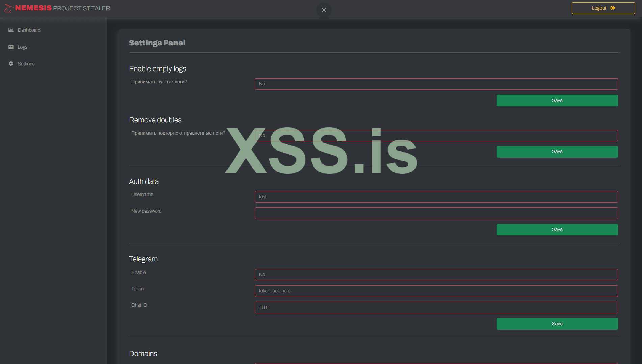Click the Token label
642x364 pixels.
point(137,289)
